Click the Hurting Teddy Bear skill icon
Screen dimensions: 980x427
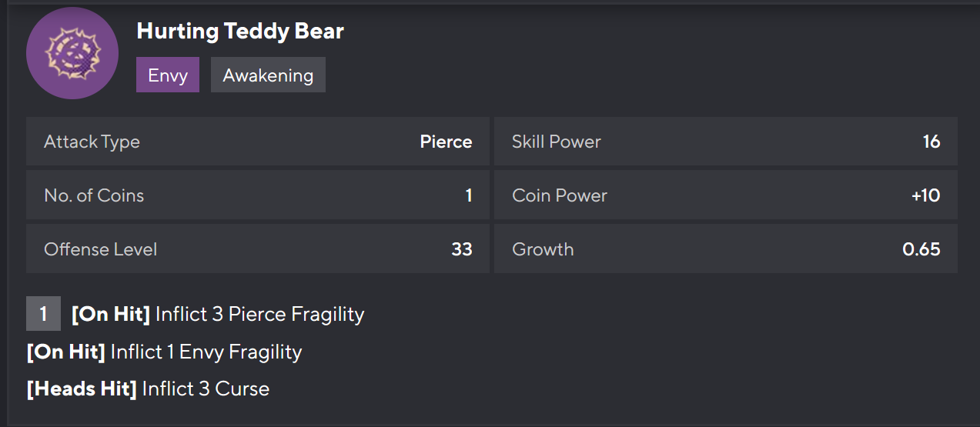[x=72, y=53]
